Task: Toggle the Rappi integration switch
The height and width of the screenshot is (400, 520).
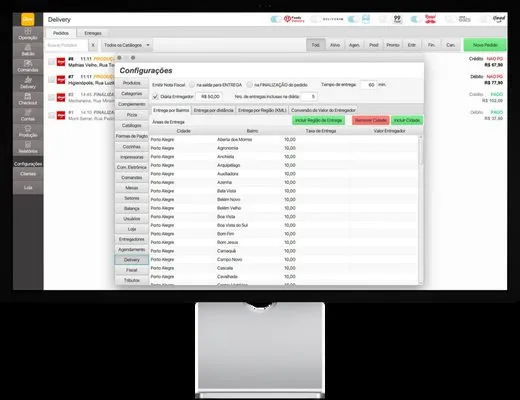Action: point(415,19)
